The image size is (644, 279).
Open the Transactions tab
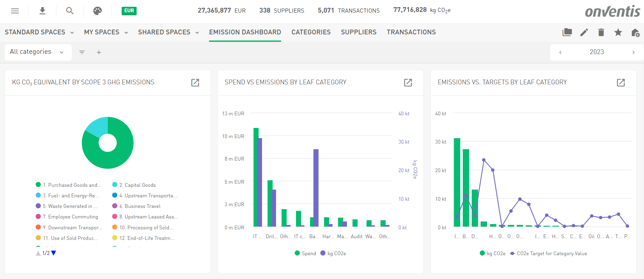pos(411,32)
